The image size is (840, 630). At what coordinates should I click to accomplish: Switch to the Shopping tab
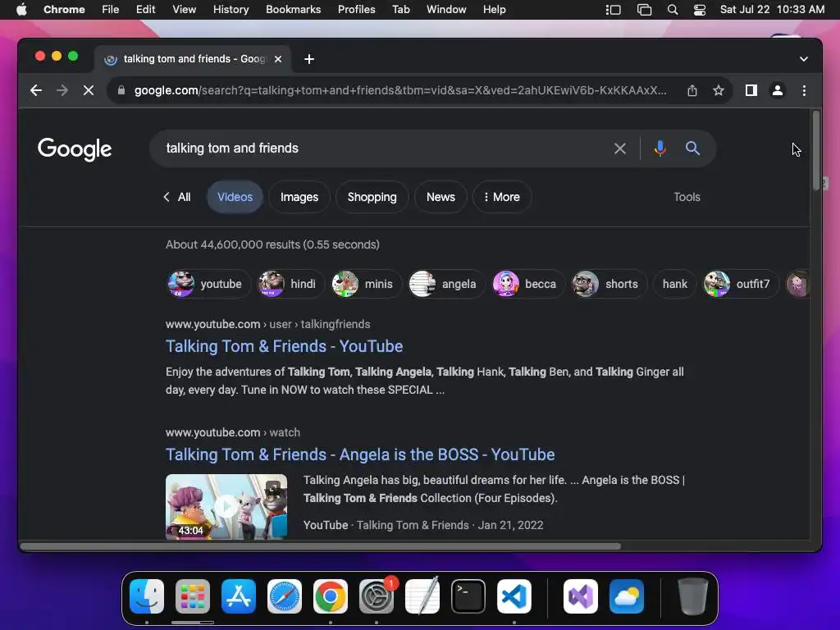coord(372,197)
